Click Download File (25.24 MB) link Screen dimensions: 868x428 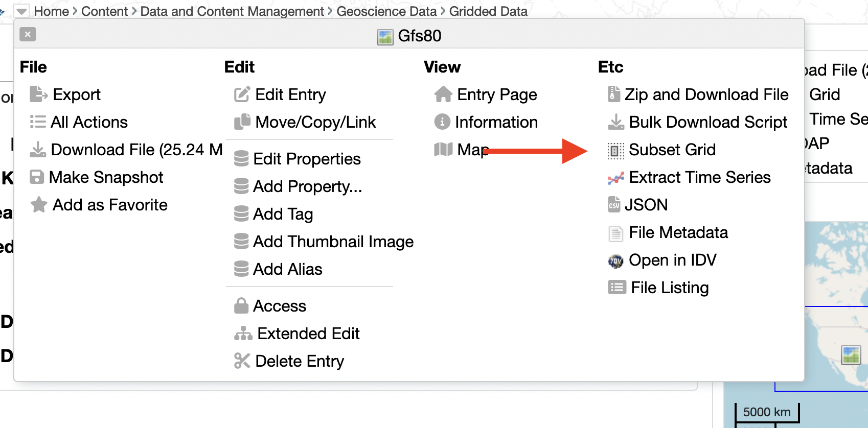(136, 150)
